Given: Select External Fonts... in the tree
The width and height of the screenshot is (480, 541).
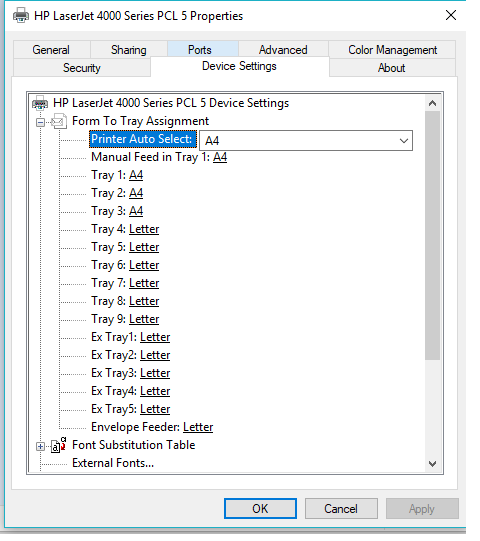Looking at the screenshot, I should pos(113,463).
